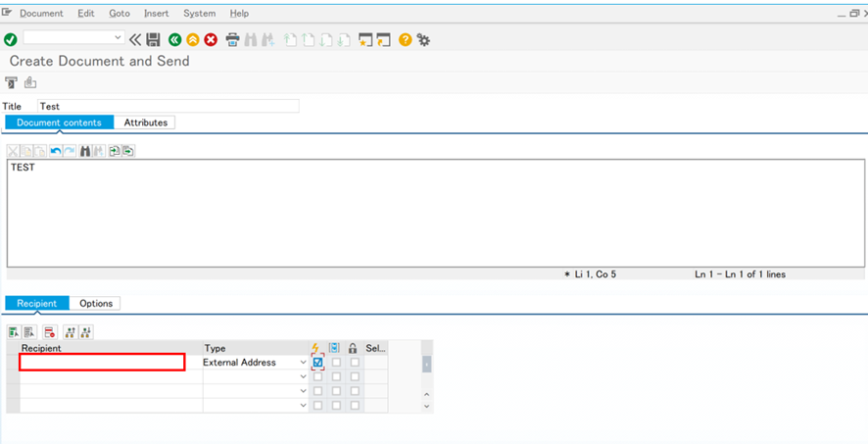Click the Previous Page icon
868x444 pixels.
coord(309,39)
